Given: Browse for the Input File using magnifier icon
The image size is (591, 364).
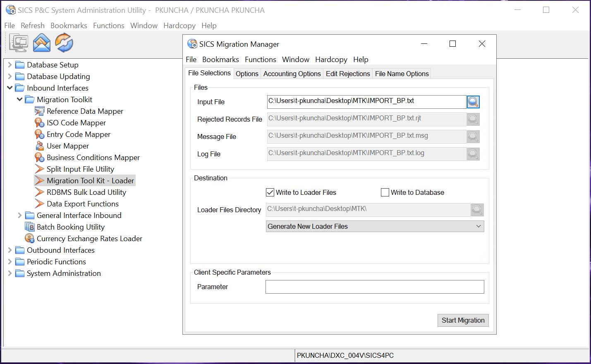Looking at the screenshot, I should 473,102.
